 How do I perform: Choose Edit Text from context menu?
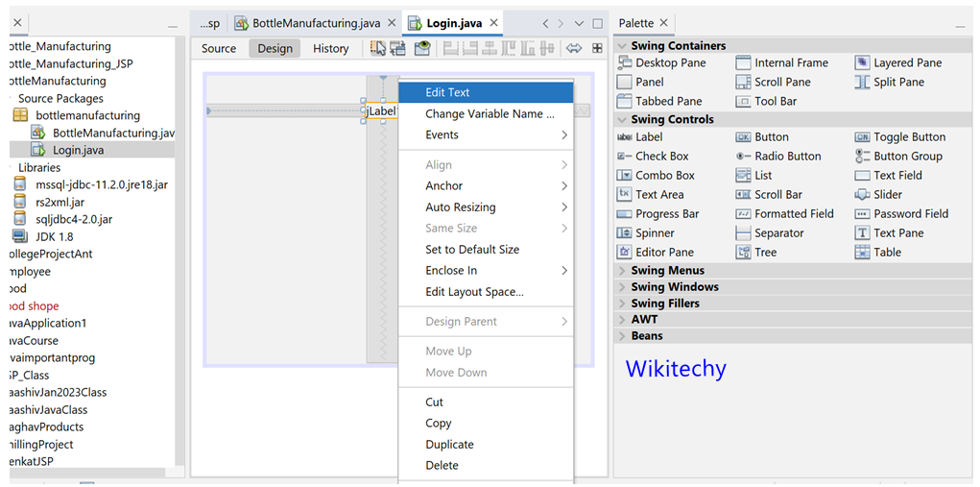(x=487, y=92)
